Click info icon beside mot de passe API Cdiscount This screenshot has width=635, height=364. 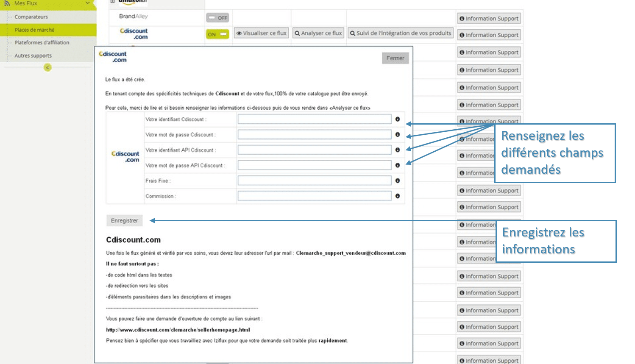(x=398, y=165)
